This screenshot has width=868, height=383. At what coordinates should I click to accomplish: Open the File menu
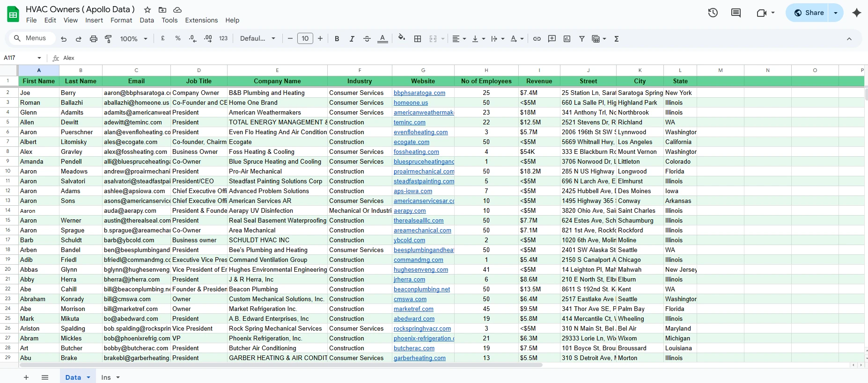pos(31,20)
